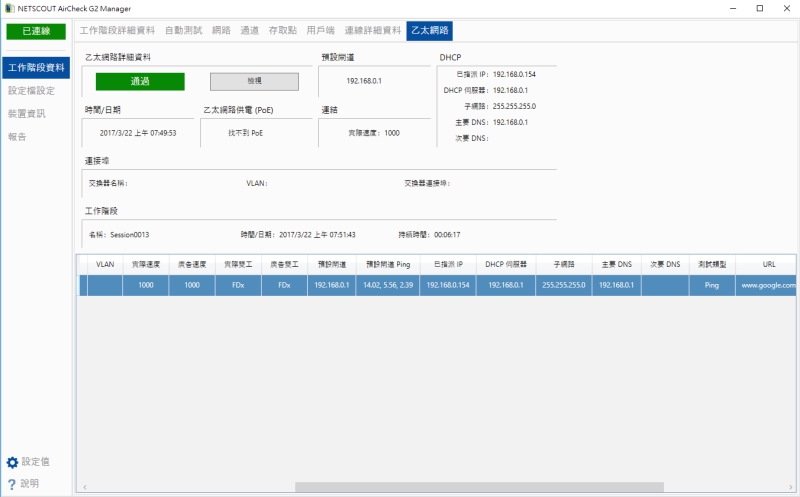Open 設定值 gear icon in sidebar
Screen dimensions: 800x497
pyautogui.click(x=12, y=462)
